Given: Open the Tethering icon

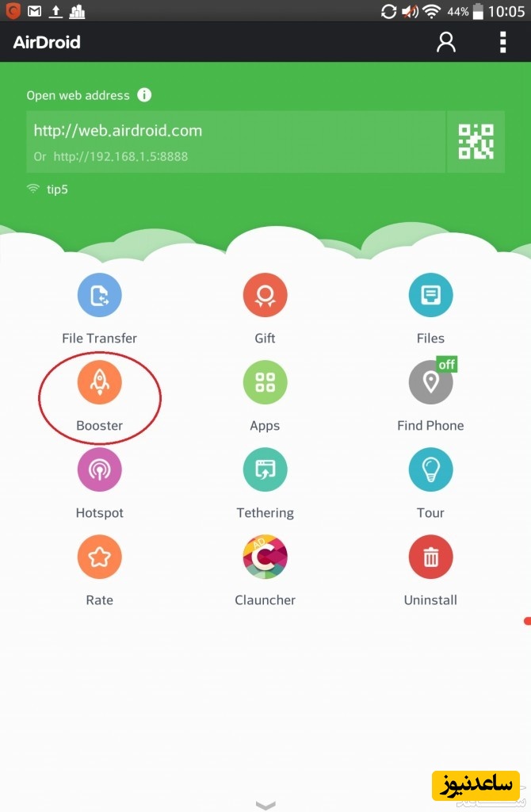Looking at the screenshot, I should click(x=265, y=469).
